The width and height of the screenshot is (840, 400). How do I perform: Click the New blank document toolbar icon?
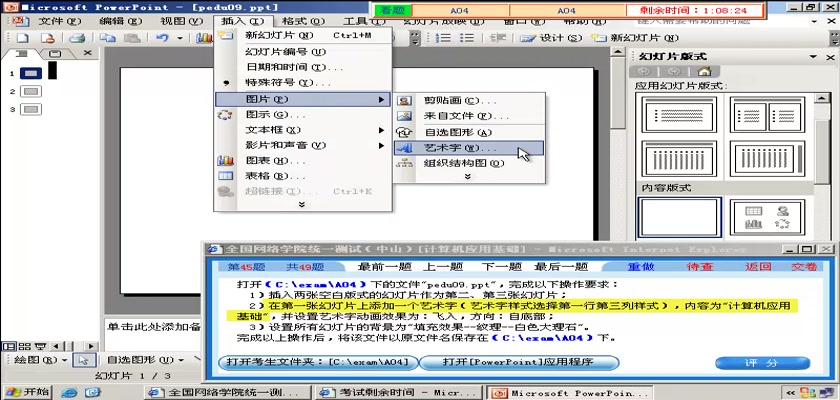22,38
